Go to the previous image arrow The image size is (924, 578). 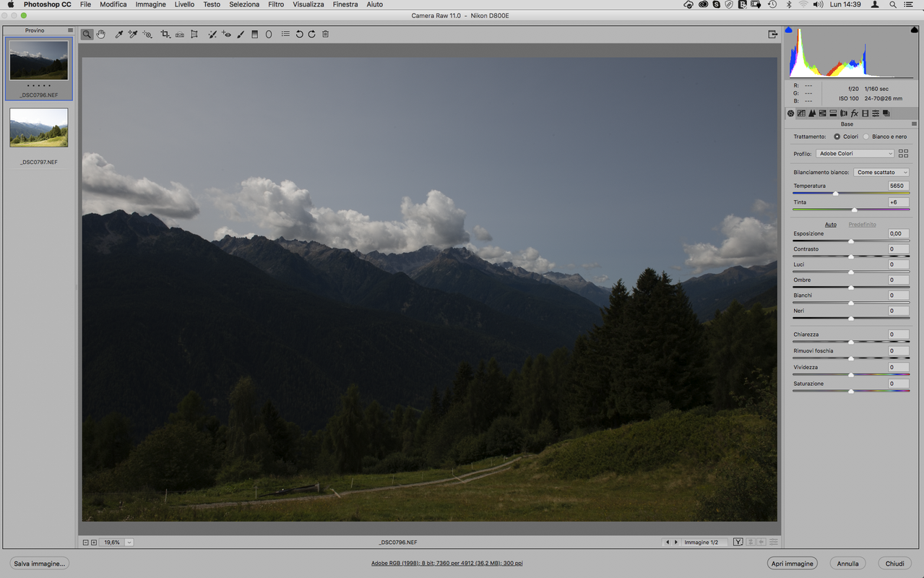tap(668, 542)
